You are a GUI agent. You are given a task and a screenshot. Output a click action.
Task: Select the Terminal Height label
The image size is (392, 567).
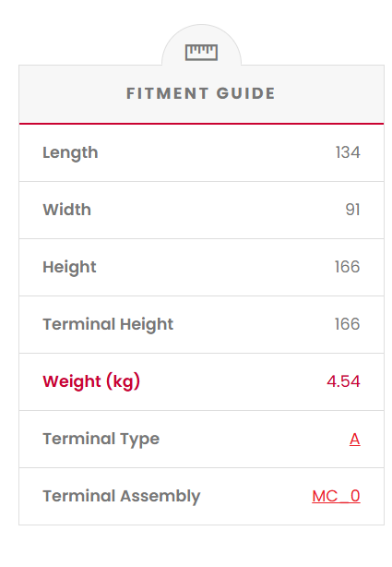(x=108, y=325)
